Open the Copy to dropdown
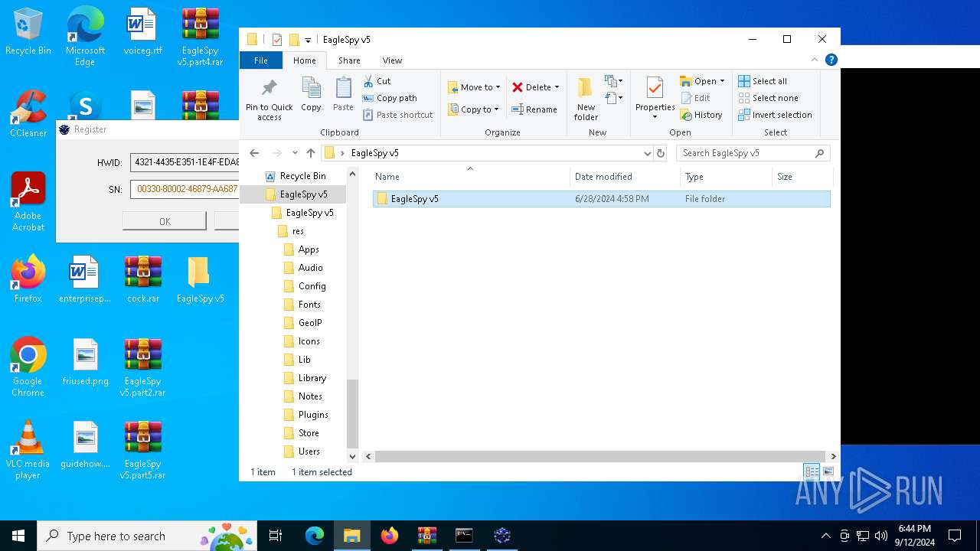Image resolution: width=980 pixels, height=551 pixels. click(473, 109)
